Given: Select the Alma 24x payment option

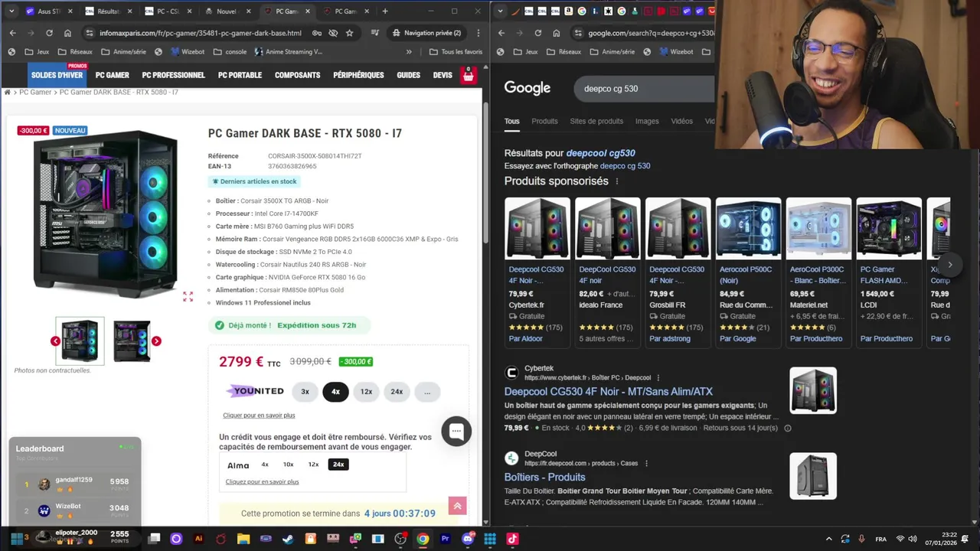Looking at the screenshot, I should (x=338, y=465).
